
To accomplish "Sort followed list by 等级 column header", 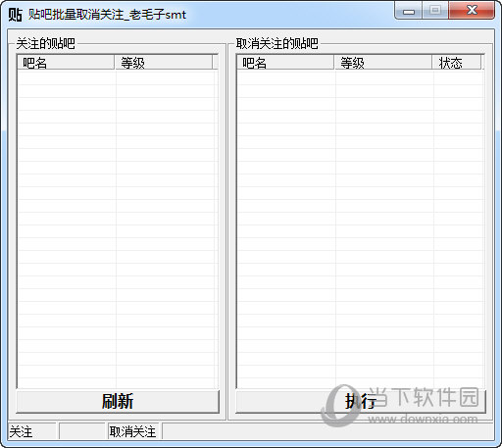I will [164, 63].
